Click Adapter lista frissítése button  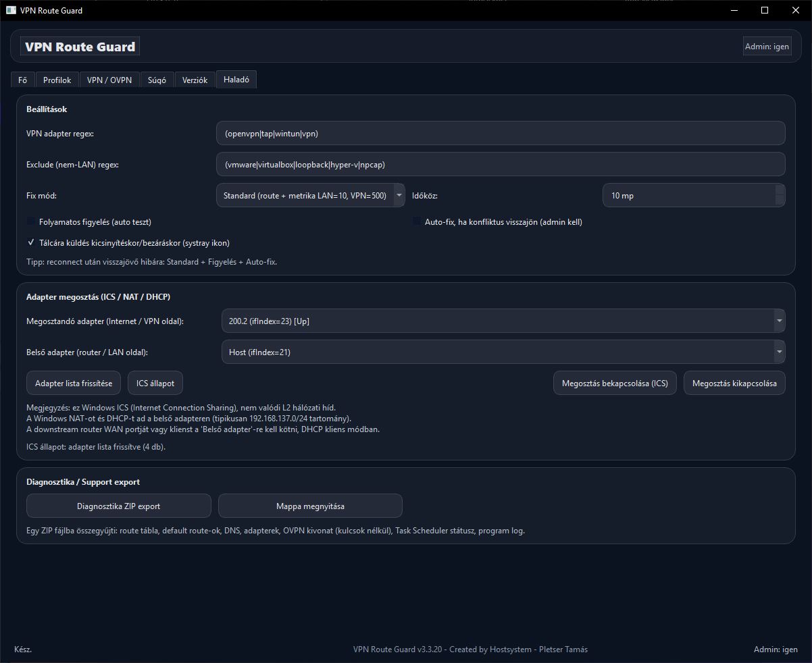coord(74,383)
